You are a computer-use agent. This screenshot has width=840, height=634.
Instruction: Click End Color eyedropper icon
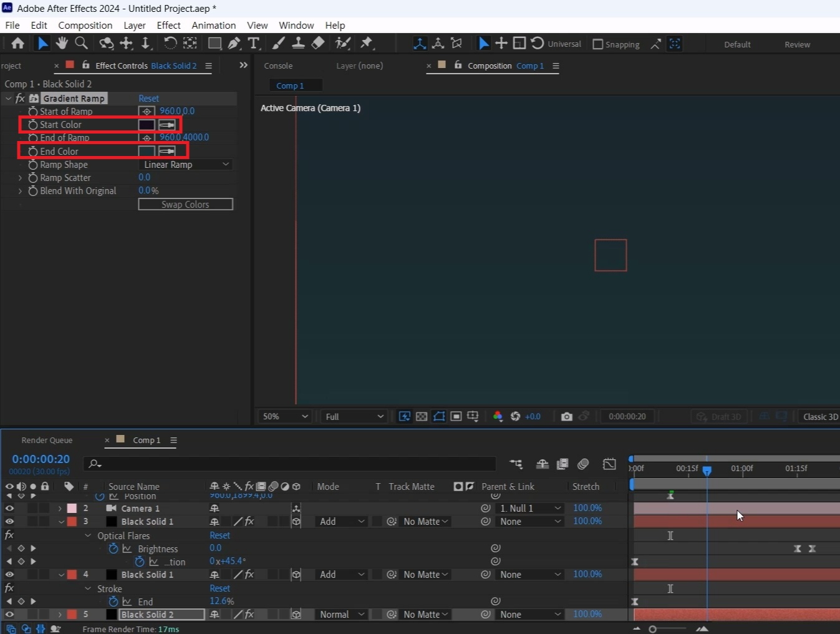[167, 151]
